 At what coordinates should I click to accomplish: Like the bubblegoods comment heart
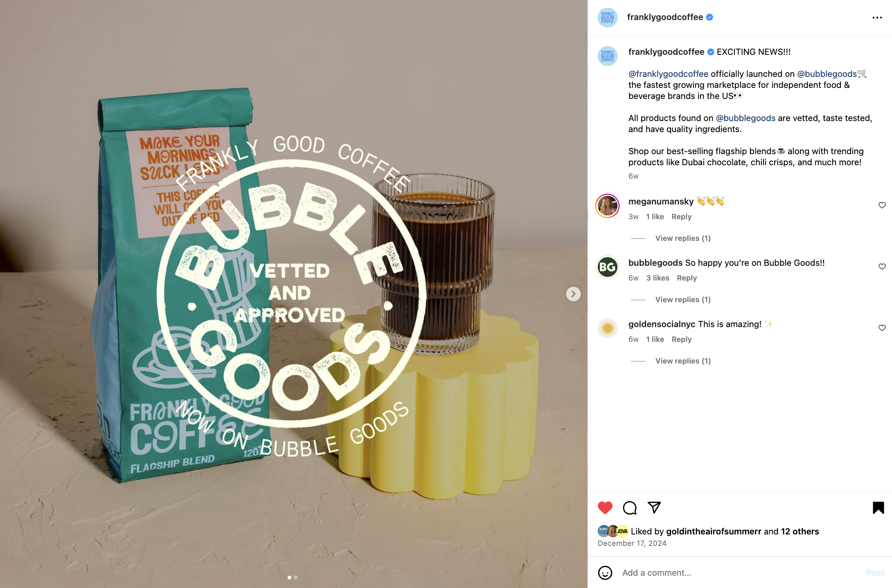point(882,267)
